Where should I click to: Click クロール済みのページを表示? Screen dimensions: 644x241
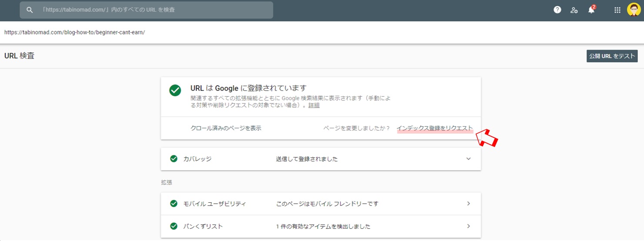[x=226, y=128]
